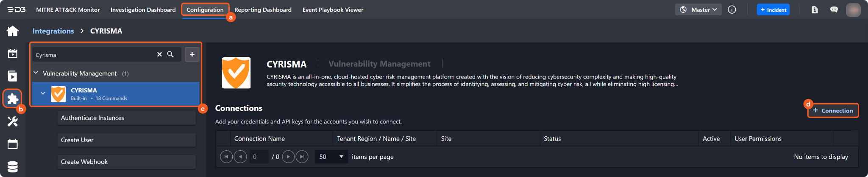
Task: Click the info circle icon in top bar
Action: tap(732, 10)
